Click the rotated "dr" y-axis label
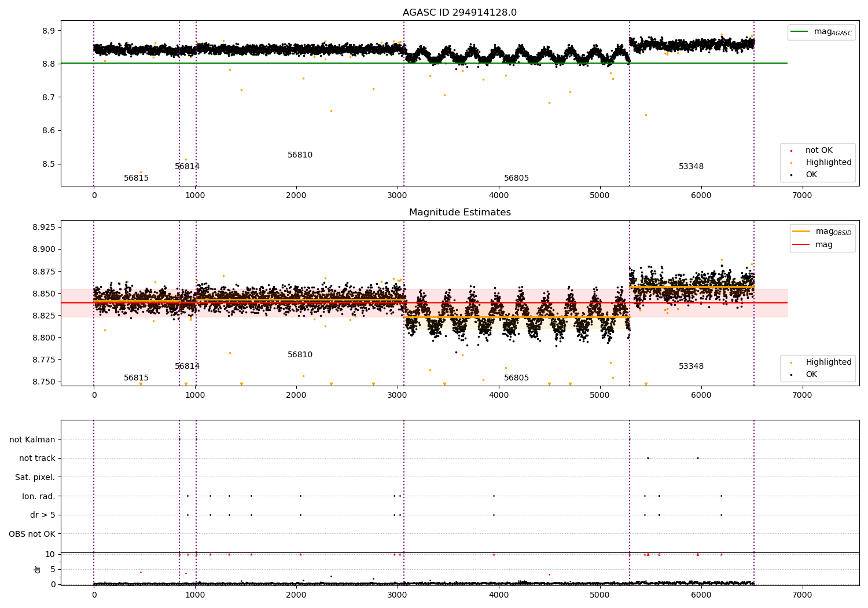The height and width of the screenshot is (608, 868). (38, 569)
